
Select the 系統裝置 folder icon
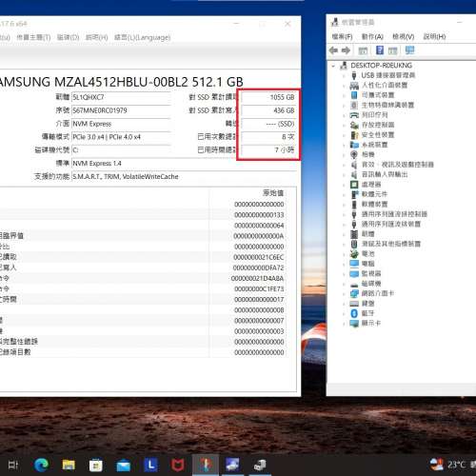(x=354, y=145)
